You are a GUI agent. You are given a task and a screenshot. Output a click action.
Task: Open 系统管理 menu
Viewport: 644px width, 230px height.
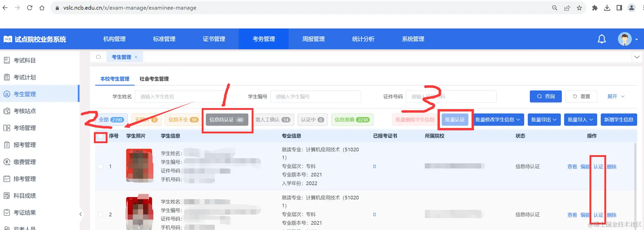click(413, 39)
